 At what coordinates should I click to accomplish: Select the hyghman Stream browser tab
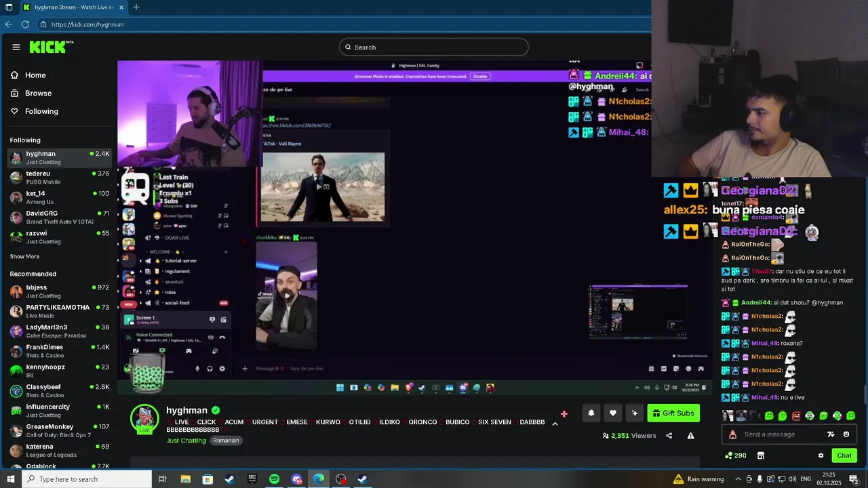[72, 7]
